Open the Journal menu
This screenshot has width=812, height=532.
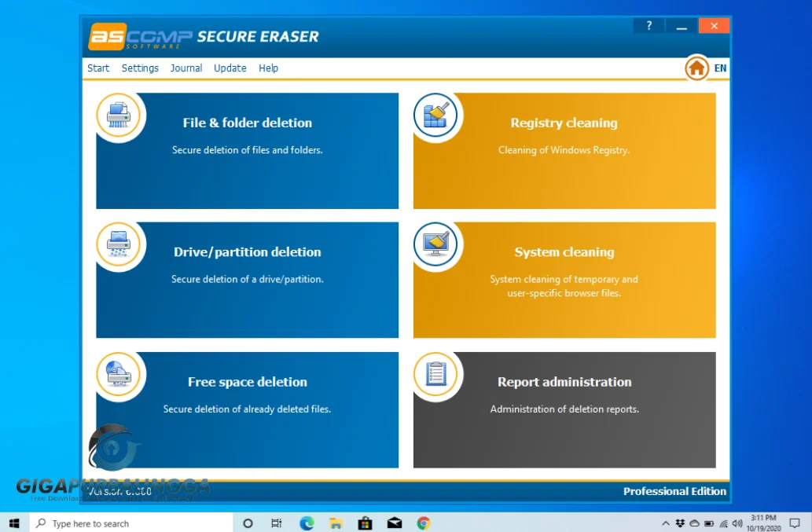pyautogui.click(x=186, y=68)
